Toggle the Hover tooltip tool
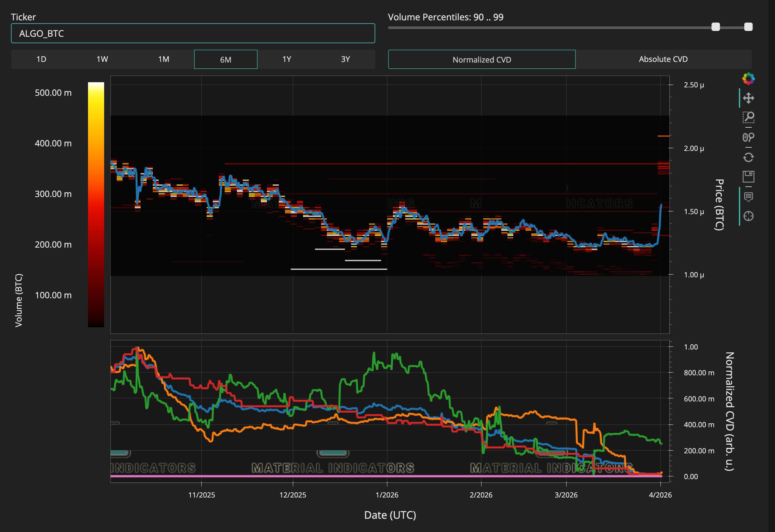 point(748,197)
